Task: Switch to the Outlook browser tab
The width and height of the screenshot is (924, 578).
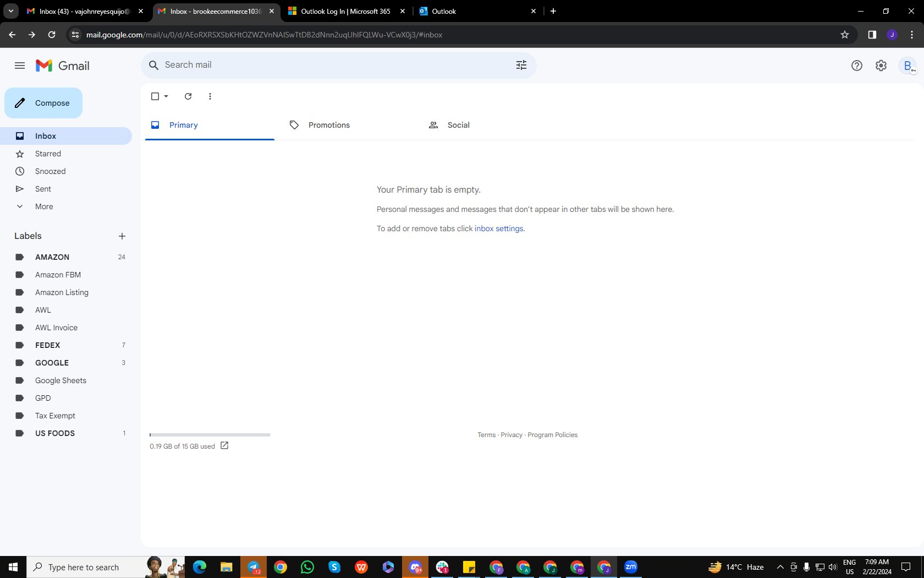Action: coord(477,11)
